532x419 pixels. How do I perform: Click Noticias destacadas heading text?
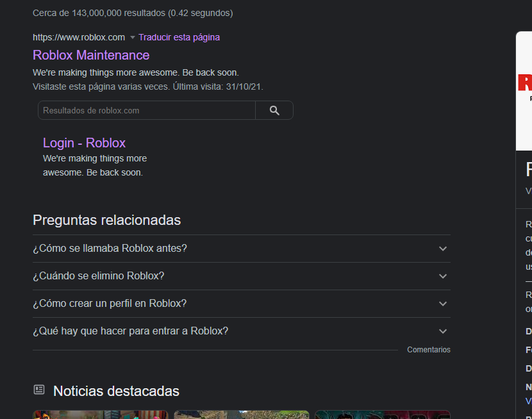[116, 391]
